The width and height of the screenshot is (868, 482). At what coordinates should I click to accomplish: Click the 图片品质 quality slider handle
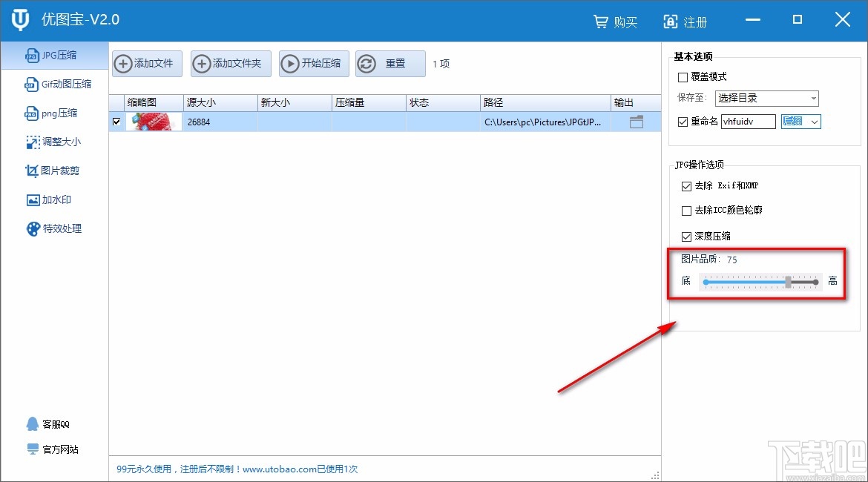click(x=789, y=282)
